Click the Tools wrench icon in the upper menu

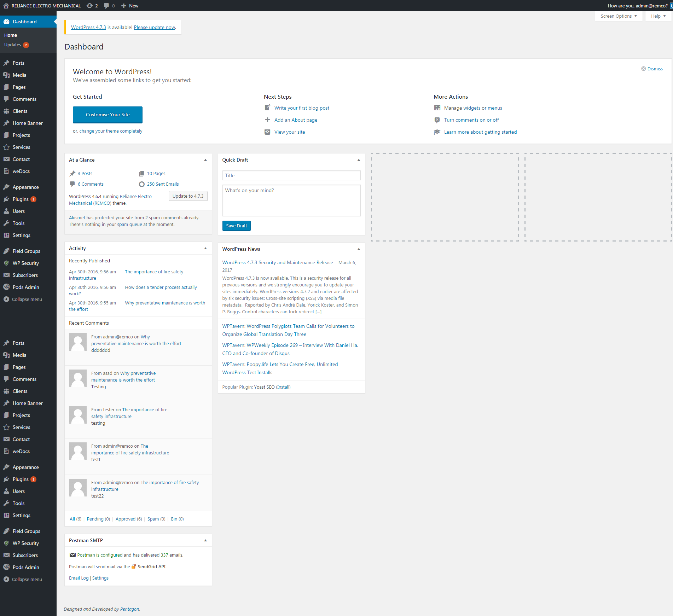(6, 223)
